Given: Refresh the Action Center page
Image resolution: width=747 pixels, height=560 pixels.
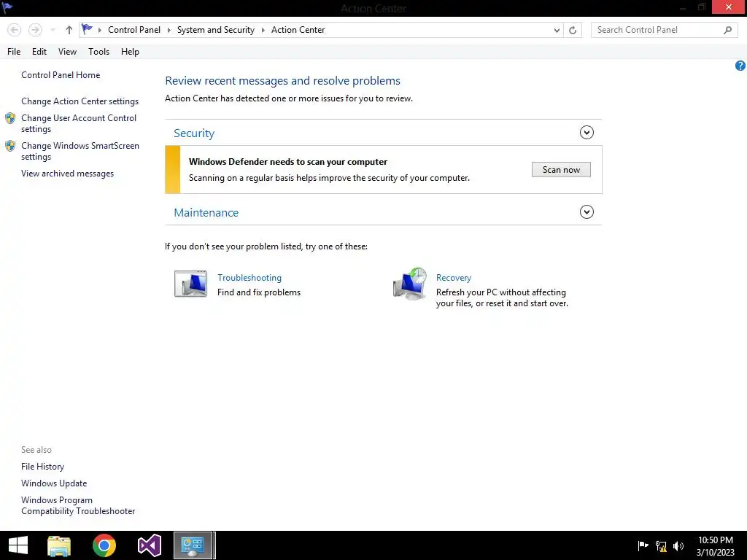Looking at the screenshot, I should 573,30.
